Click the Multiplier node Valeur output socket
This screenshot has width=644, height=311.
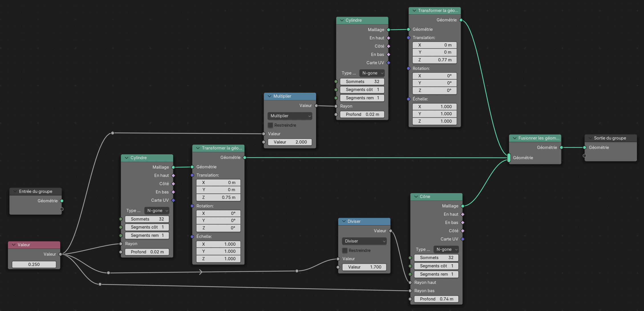[x=316, y=106]
